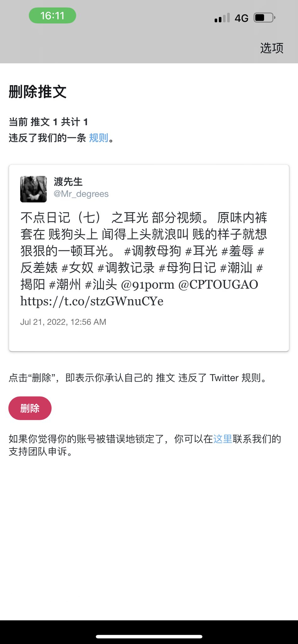Tap the 删除推文 page heading

pyautogui.click(x=37, y=92)
